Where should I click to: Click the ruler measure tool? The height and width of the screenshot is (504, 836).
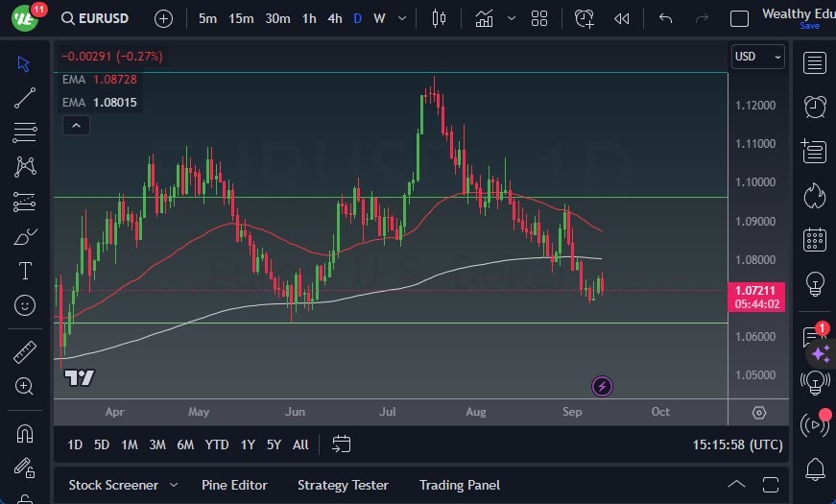coord(25,352)
